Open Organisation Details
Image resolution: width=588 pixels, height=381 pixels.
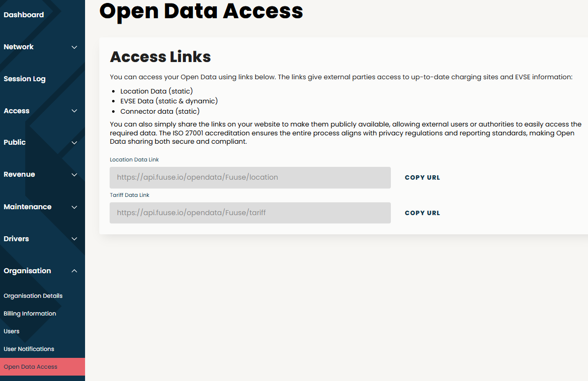33,296
